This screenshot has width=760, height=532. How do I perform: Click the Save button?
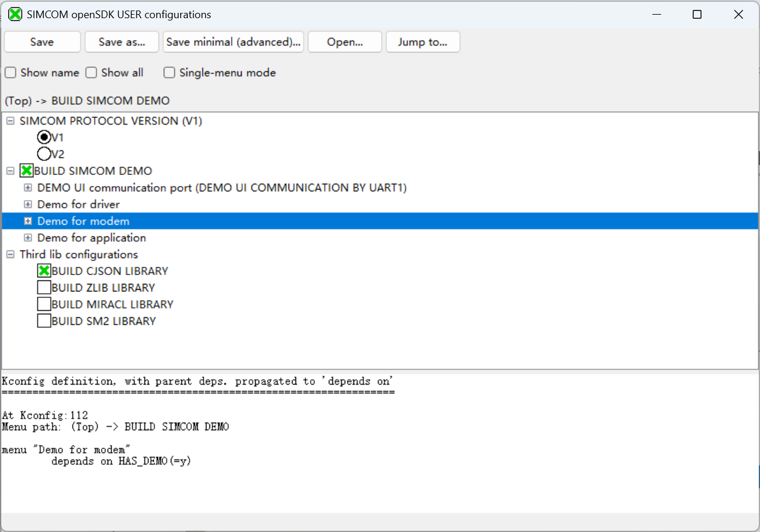[42, 42]
